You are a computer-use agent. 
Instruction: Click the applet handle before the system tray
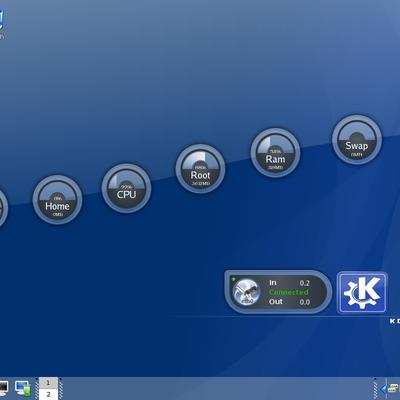pos(376,389)
